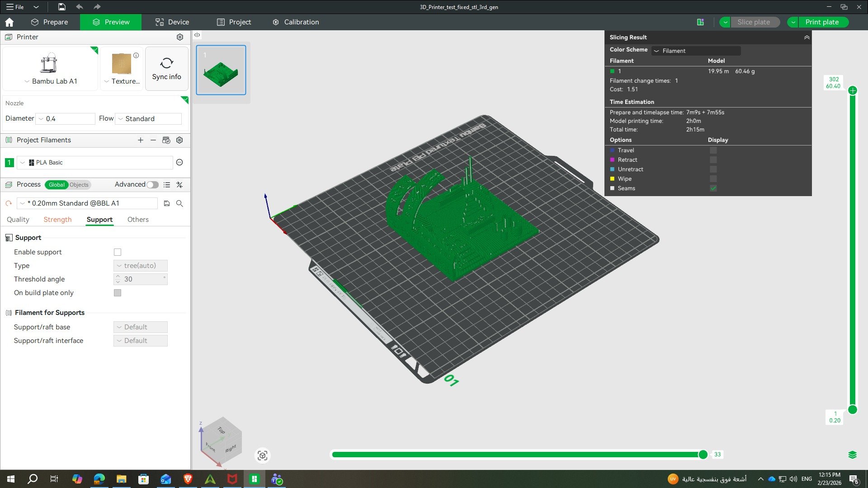This screenshot has width=868, height=488.
Task: Click the layers stack icon at bottom right
Action: [853, 455]
